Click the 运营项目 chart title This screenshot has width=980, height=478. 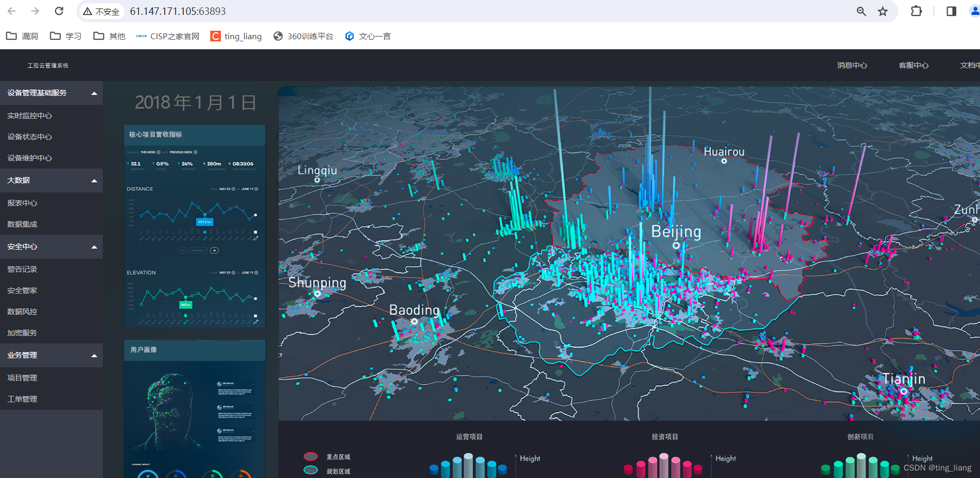469,437
